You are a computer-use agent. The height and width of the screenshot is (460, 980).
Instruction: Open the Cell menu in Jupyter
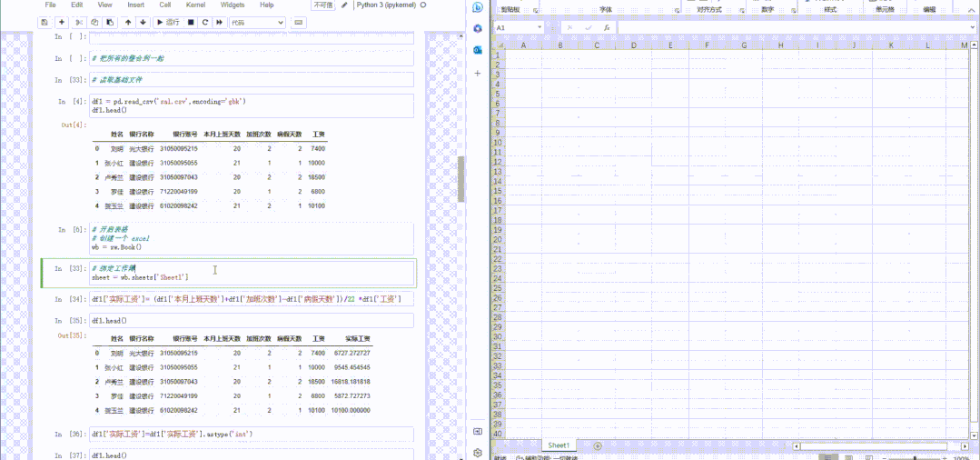click(x=165, y=5)
